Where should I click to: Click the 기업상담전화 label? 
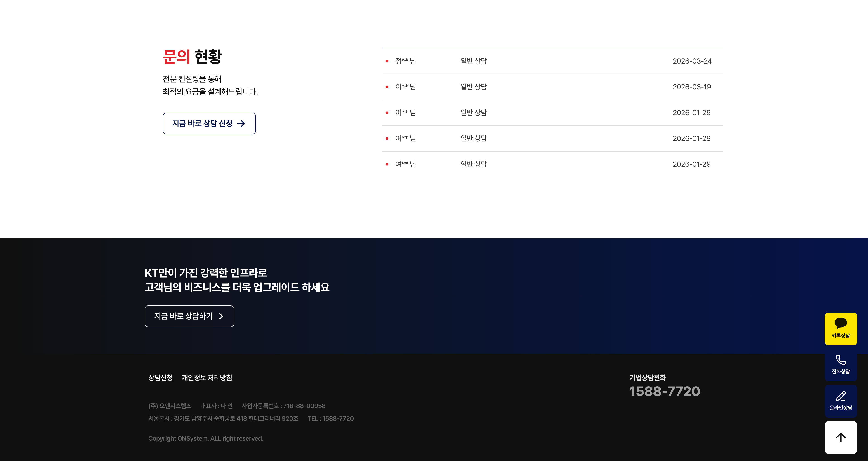[647, 377]
